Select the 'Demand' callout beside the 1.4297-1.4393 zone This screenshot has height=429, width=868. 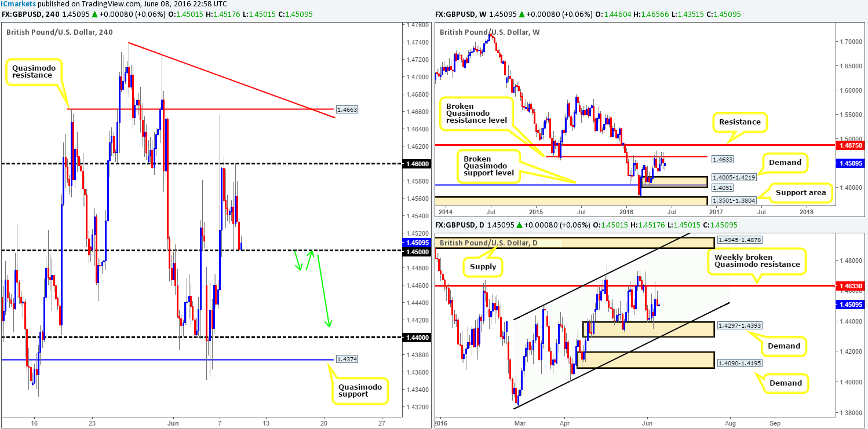click(x=783, y=346)
